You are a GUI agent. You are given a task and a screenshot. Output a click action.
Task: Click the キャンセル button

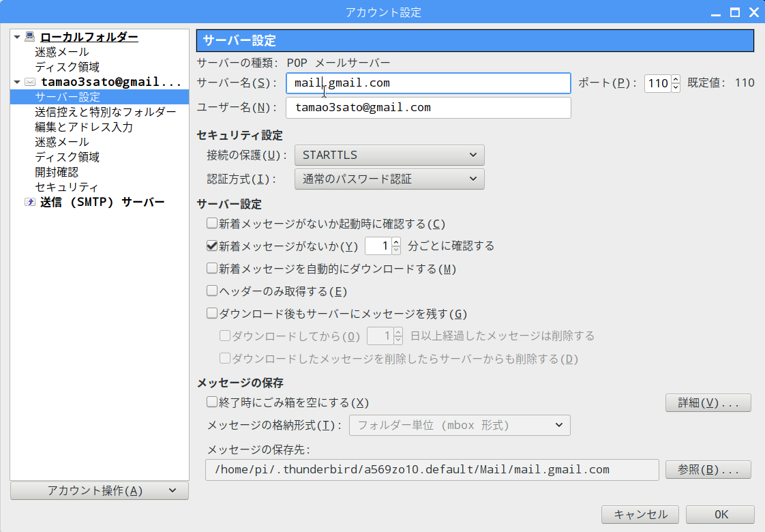[x=640, y=514]
